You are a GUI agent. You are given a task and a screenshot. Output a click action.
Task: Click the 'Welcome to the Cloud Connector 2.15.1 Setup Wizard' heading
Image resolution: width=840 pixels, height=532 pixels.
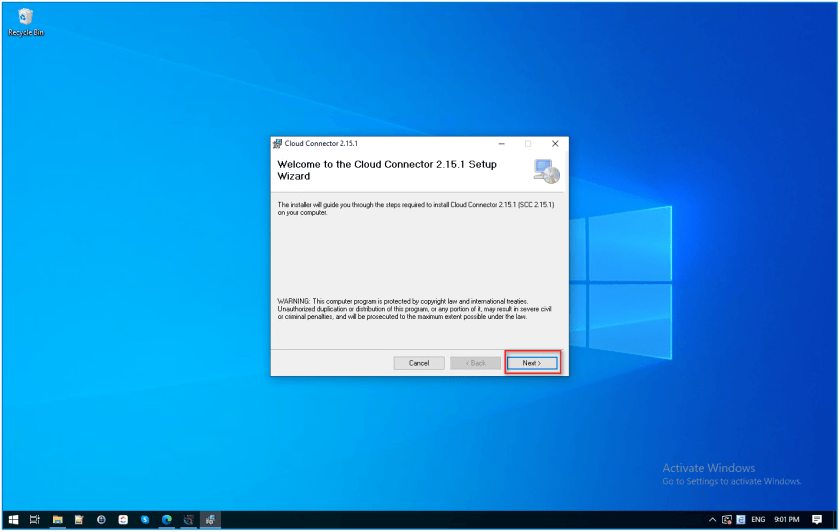387,170
